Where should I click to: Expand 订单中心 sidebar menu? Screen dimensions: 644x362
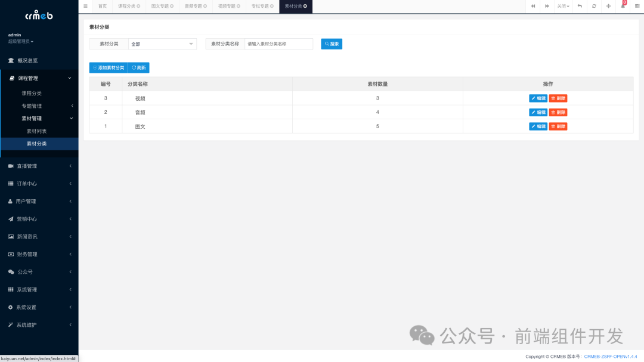(39, 184)
